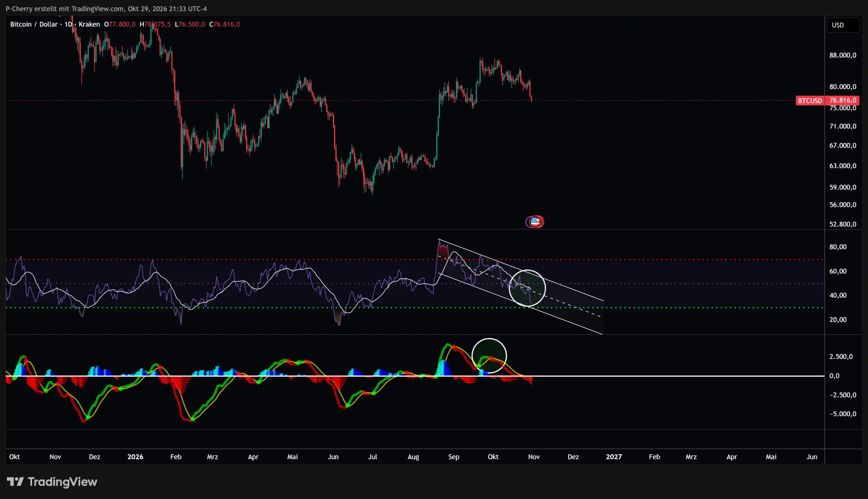
Task: Click the 2027 year label on time axis
Action: coord(614,457)
